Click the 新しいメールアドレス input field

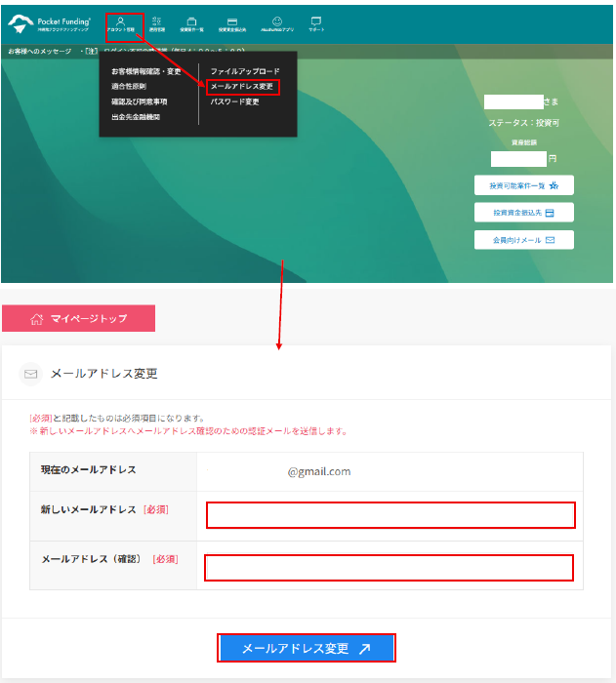[390, 515]
